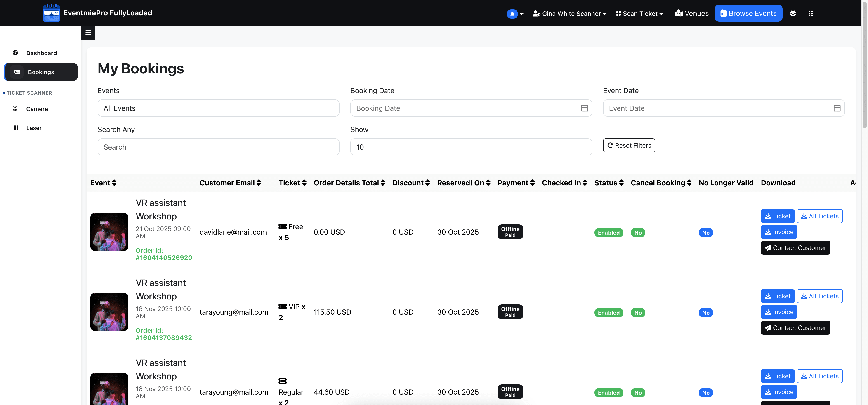Click the Booking Date input field
Image resolution: width=868 pixels, height=405 pixels.
(x=471, y=108)
